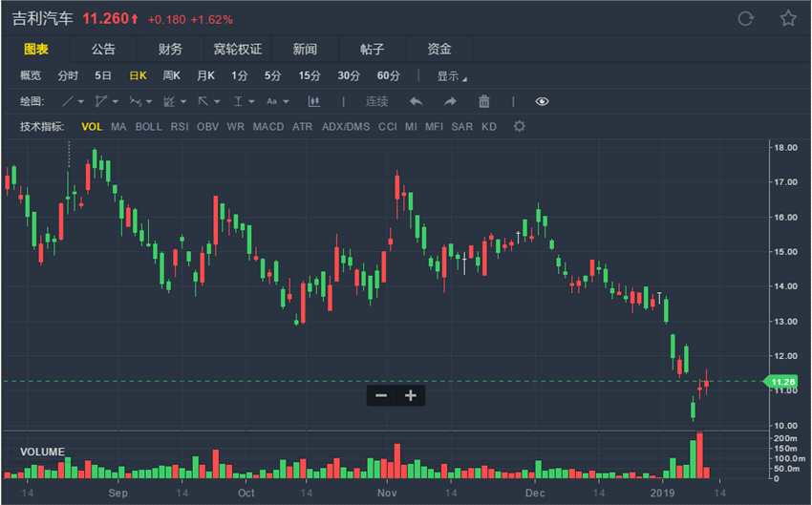Open indicator settings gear icon
Viewport: 812px width, 505px height.
520,126
